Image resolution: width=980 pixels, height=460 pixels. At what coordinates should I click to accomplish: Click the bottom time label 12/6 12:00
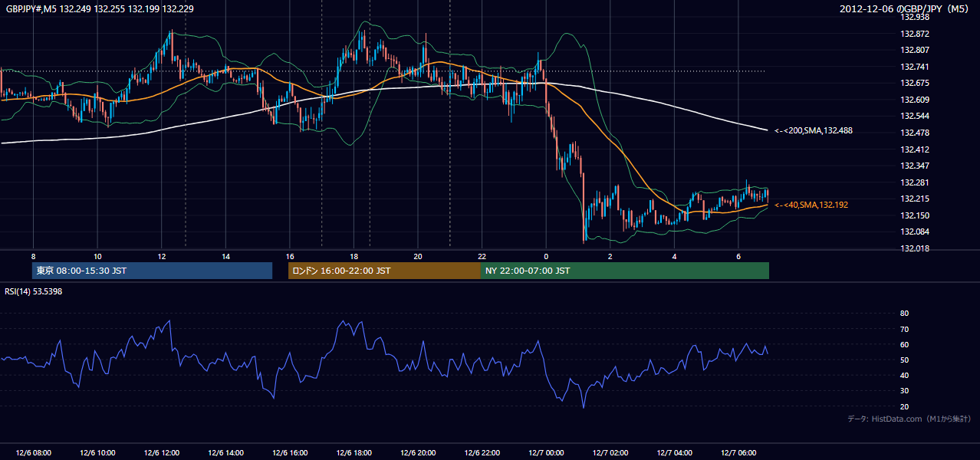pos(161,453)
